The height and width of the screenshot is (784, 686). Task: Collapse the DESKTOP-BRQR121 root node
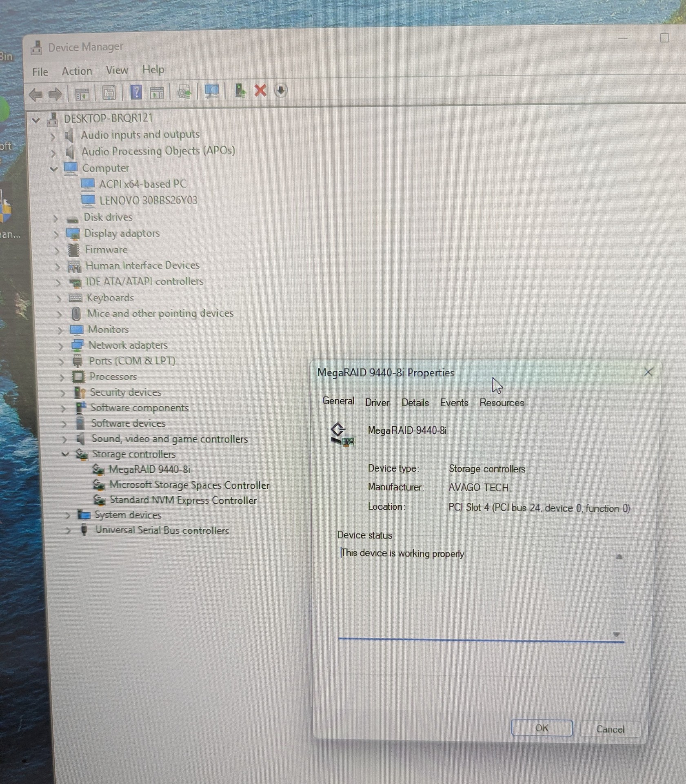tap(36, 120)
